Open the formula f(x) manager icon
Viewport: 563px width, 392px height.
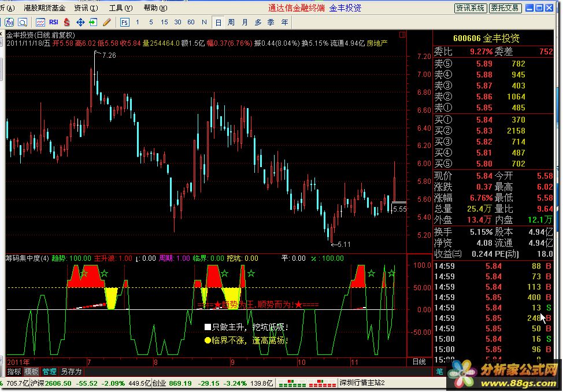point(9,23)
